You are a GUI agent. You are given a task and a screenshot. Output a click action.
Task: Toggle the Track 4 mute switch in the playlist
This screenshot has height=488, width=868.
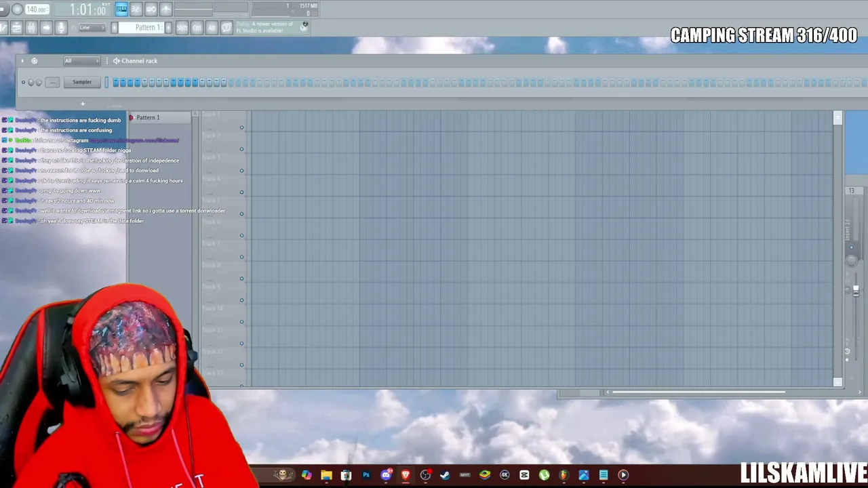(x=241, y=192)
